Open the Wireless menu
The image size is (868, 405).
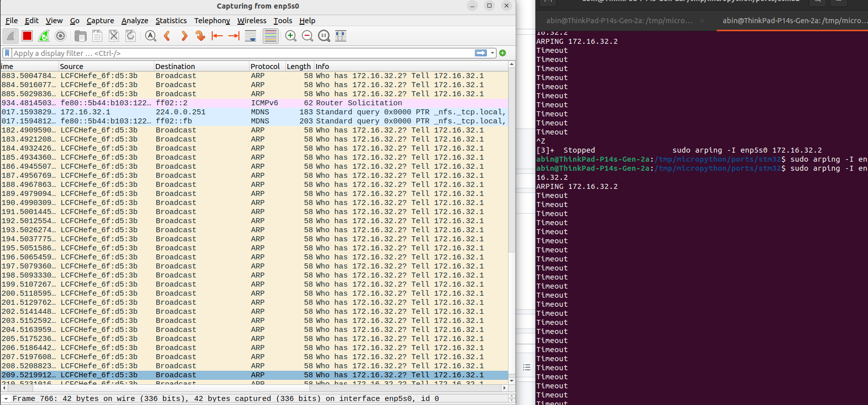[x=252, y=21]
